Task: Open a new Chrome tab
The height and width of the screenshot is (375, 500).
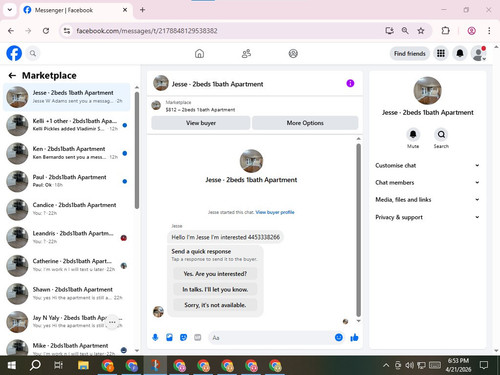Action: (x=142, y=10)
